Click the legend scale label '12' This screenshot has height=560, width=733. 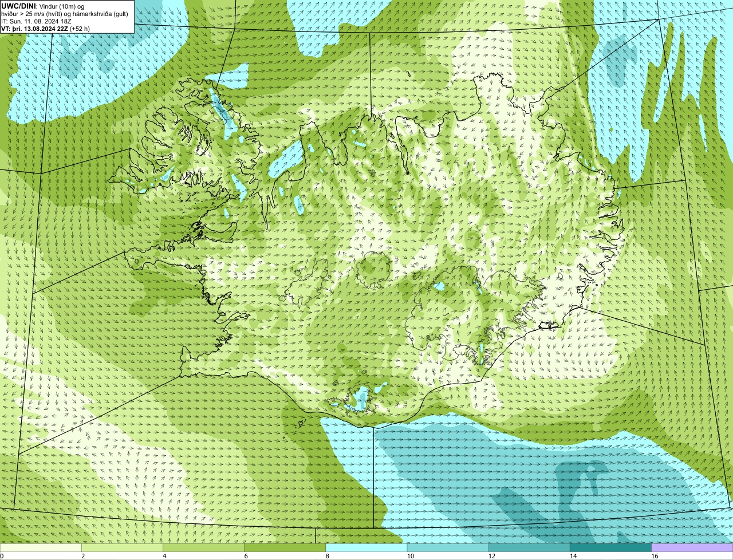click(x=492, y=556)
